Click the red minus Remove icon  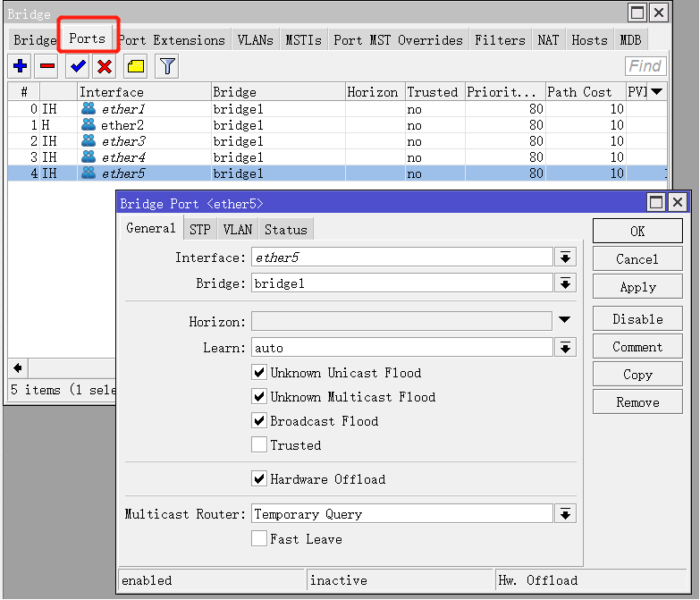47,66
